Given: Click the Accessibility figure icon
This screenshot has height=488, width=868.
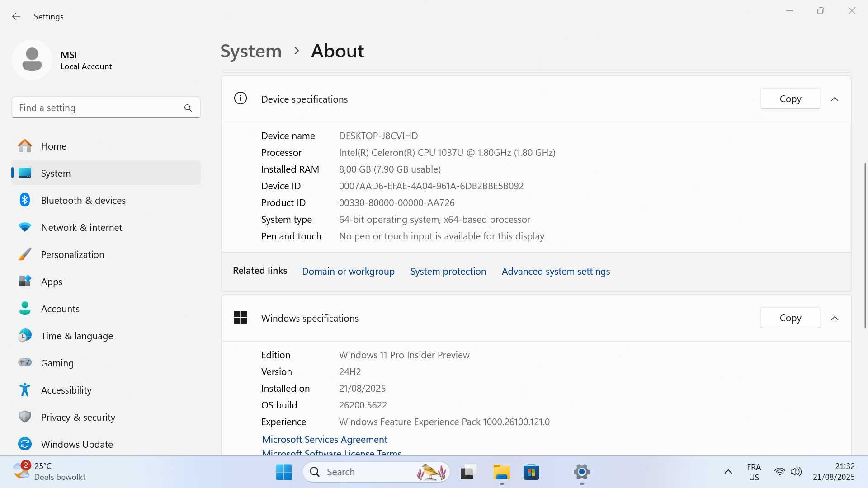Looking at the screenshot, I should coord(25,389).
